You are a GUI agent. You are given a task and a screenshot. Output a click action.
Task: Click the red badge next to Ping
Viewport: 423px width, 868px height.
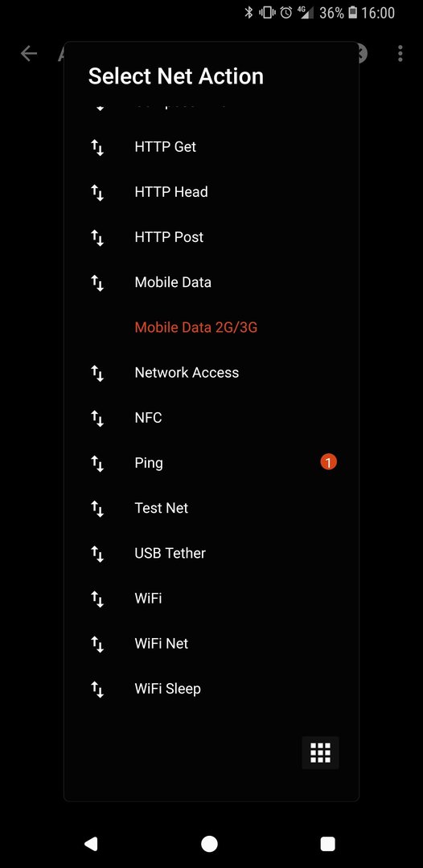(x=328, y=462)
